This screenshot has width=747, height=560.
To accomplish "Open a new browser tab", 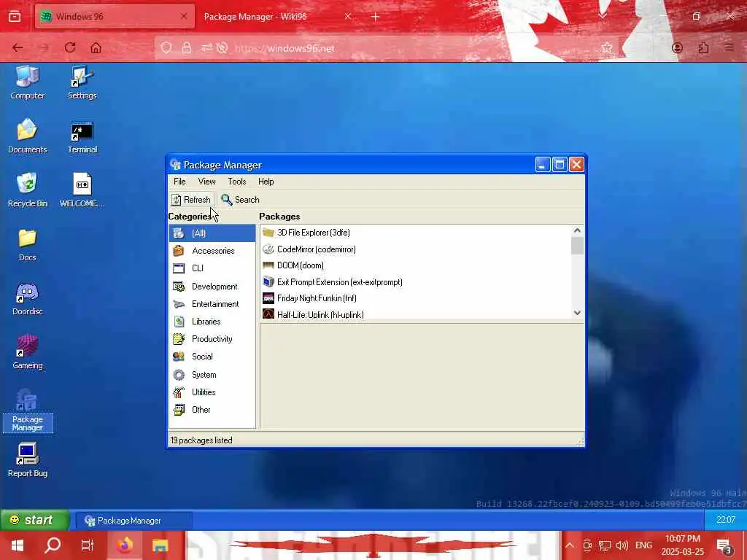I will pos(376,17).
